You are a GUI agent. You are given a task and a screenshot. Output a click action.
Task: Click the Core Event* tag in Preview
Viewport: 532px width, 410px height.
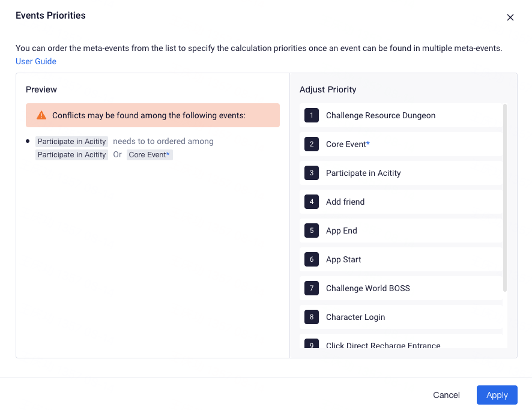(150, 155)
